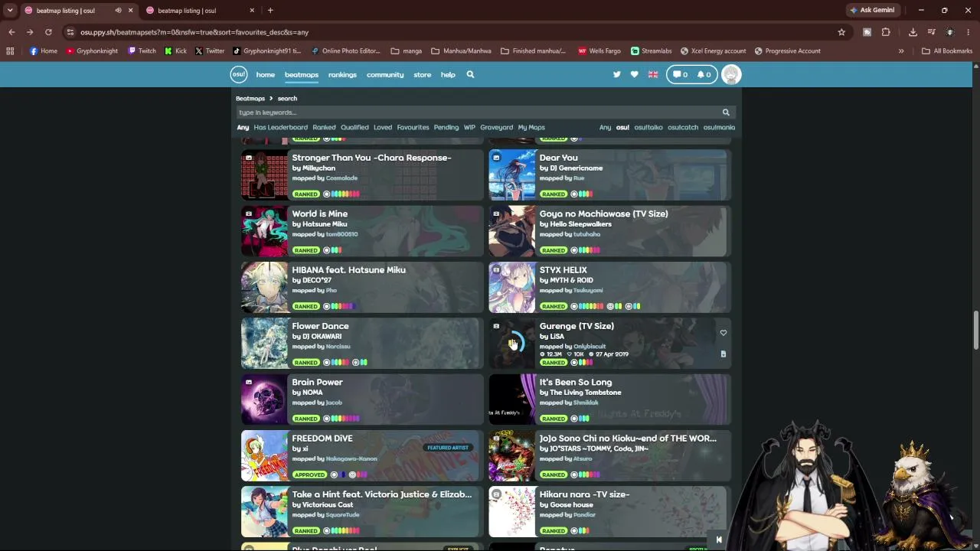Click the Chrome back arrow
This screenshot has width=980, height=551.
tap(11, 32)
